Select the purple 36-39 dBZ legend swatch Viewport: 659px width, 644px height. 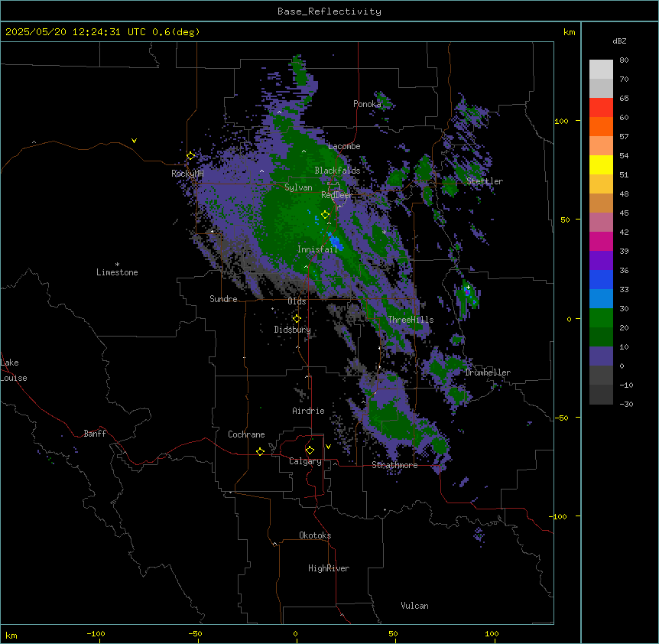tap(601, 261)
